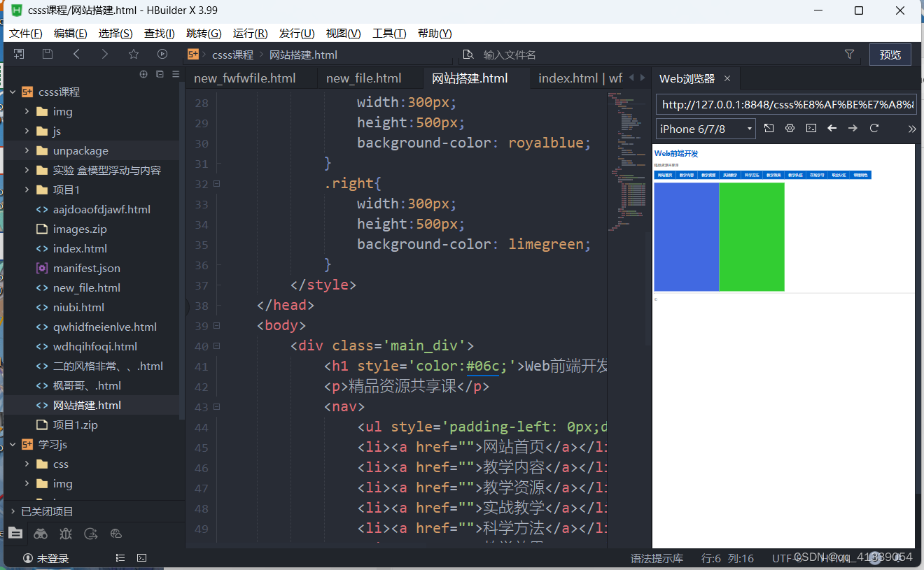
Task: Click the rotate screen icon in Web browser
Action: coord(769,128)
